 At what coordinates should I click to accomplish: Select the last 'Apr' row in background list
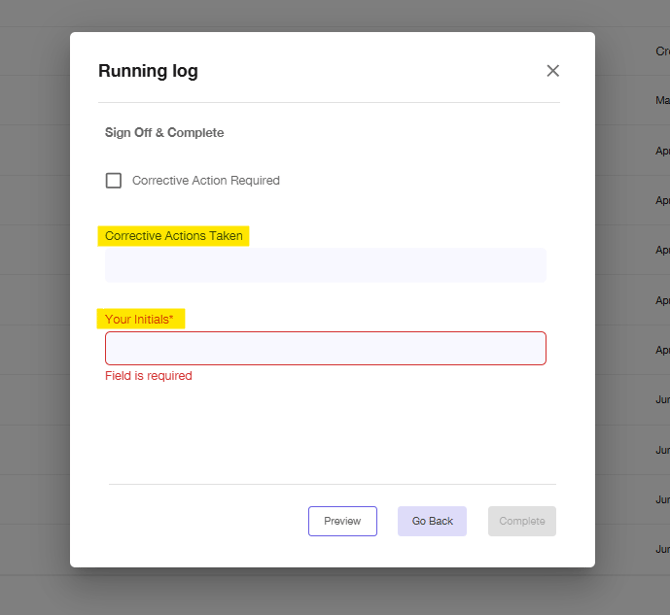(662, 350)
